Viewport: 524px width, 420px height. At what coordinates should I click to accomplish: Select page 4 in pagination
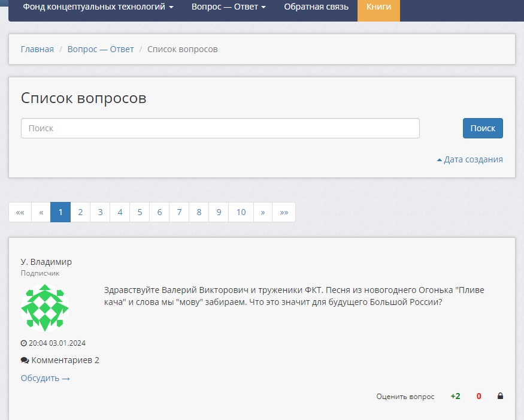[120, 212]
